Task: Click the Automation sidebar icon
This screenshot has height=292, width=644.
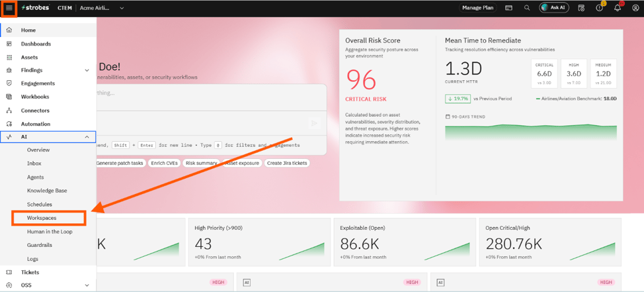Action: pos(9,124)
